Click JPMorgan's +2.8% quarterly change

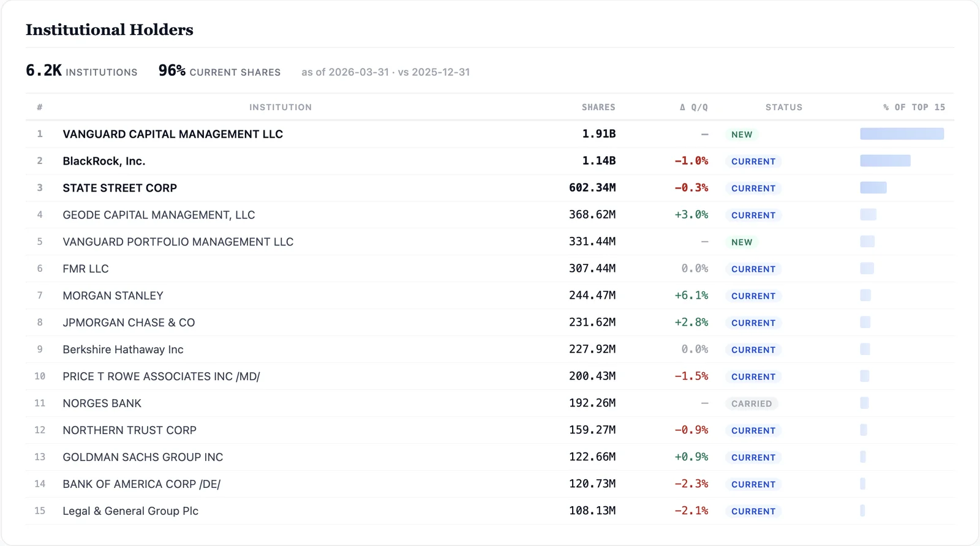[x=692, y=323]
